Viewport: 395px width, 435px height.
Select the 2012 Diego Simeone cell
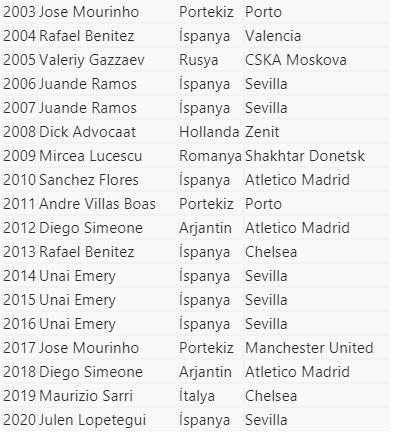click(73, 228)
